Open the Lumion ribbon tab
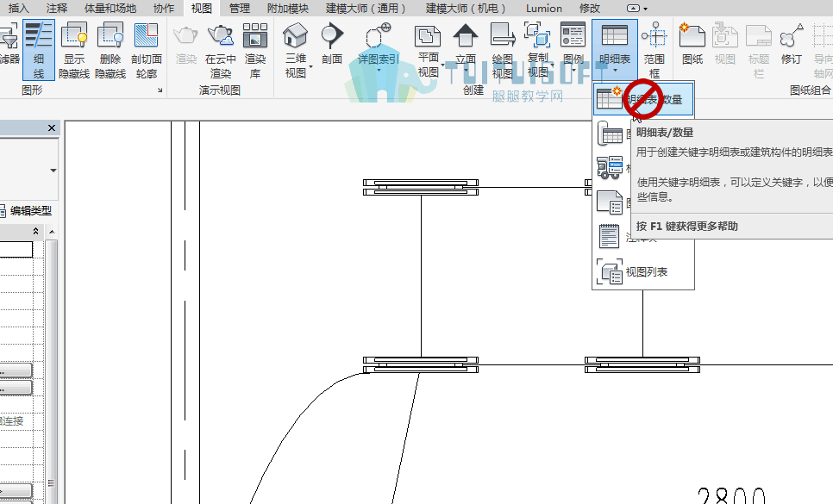The width and height of the screenshot is (833, 504). [544, 8]
